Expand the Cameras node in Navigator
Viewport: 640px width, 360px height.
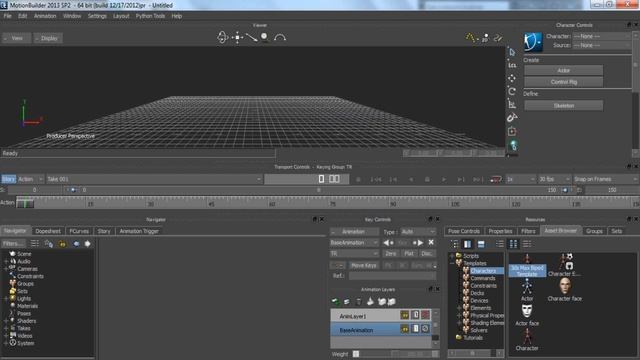tap(6, 269)
